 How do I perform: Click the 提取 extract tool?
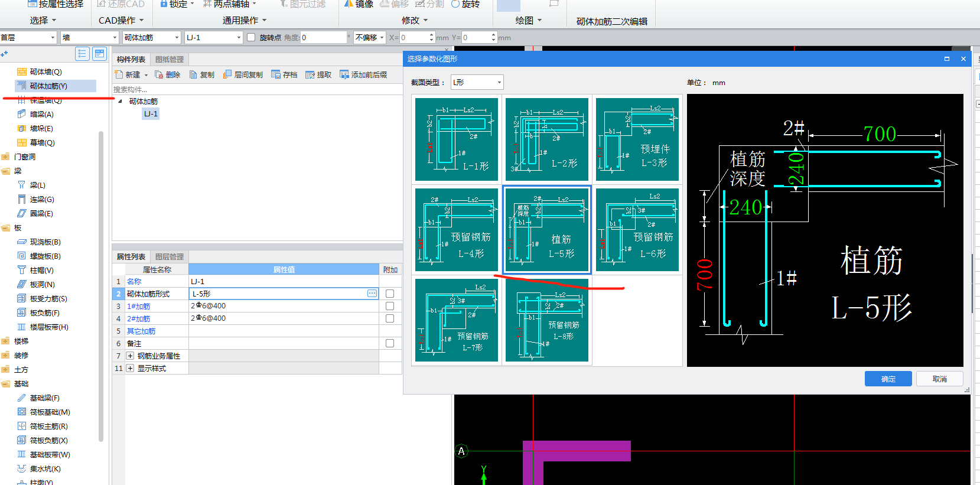coord(318,74)
